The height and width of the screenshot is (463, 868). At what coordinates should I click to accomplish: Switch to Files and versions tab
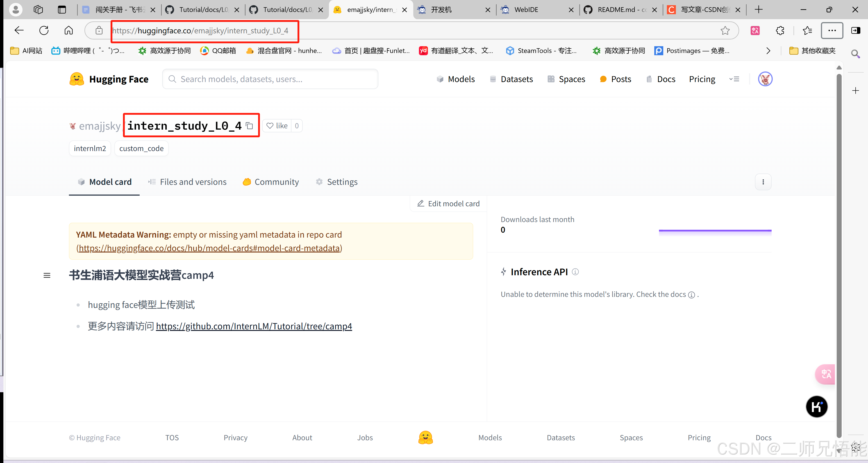193,182
